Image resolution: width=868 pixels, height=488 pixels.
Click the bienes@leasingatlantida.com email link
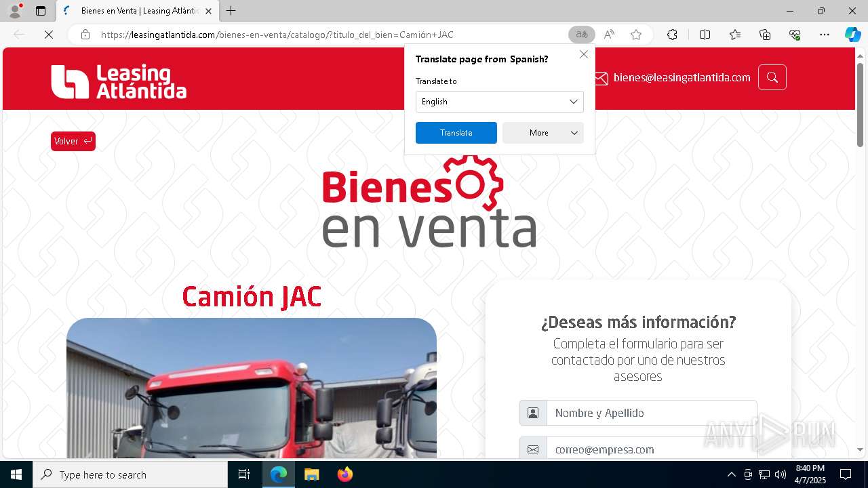click(x=682, y=78)
